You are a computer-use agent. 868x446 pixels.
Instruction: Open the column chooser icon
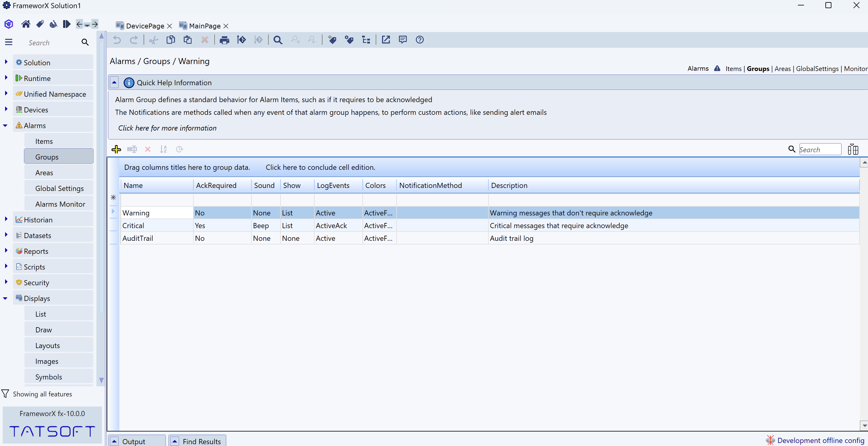point(853,149)
